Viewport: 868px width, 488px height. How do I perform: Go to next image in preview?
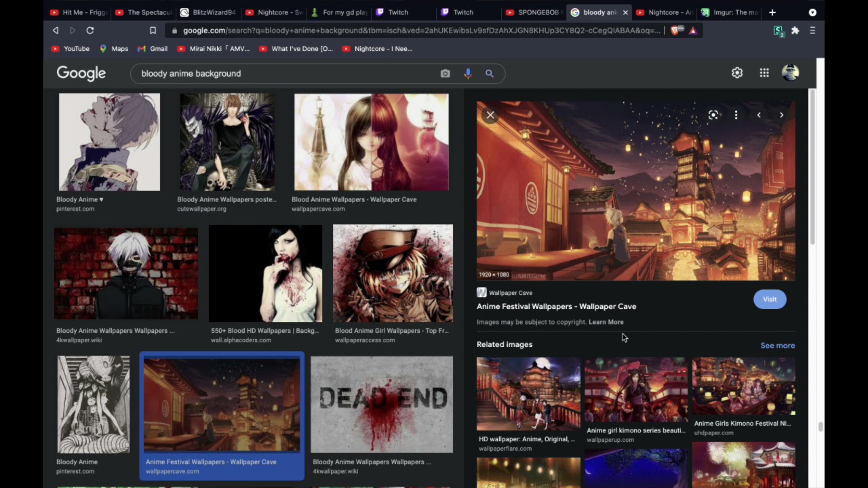[x=781, y=115]
